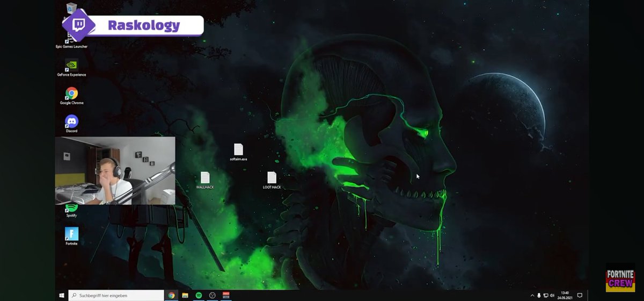Open the GeForce Experience desktop icon
This screenshot has height=301, width=644.
pos(71,68)
